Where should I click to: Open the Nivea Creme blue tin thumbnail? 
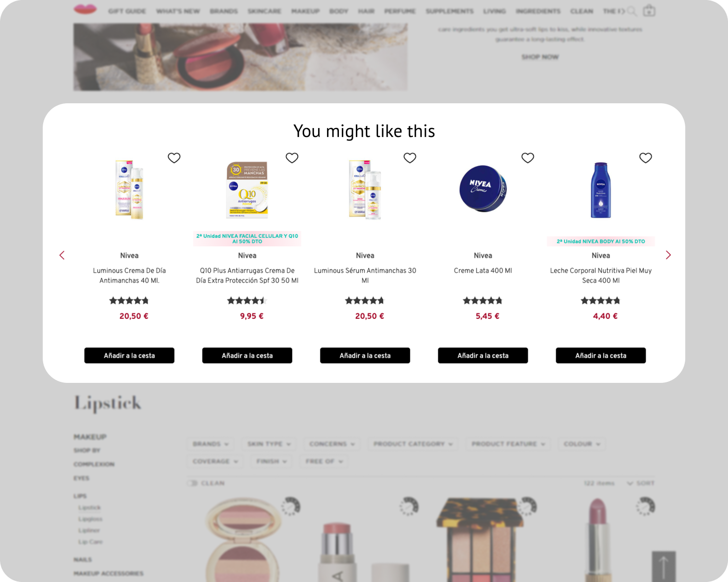point(483,189)
